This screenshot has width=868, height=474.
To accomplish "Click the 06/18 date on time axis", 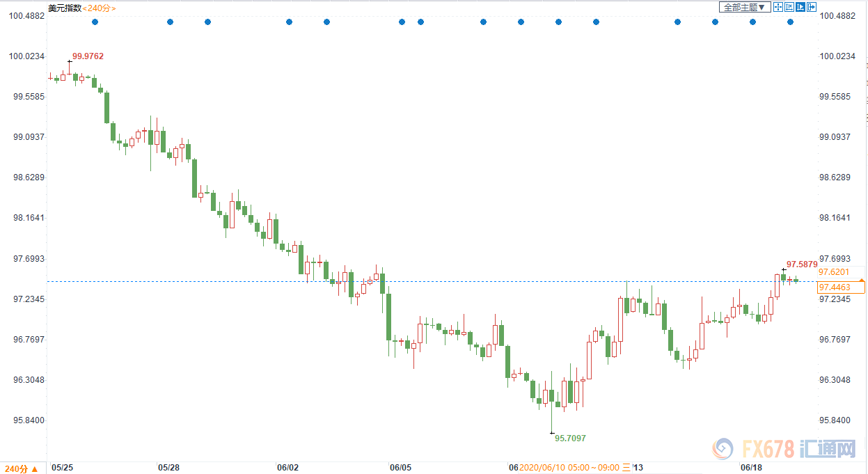I will tap(750, 468).
